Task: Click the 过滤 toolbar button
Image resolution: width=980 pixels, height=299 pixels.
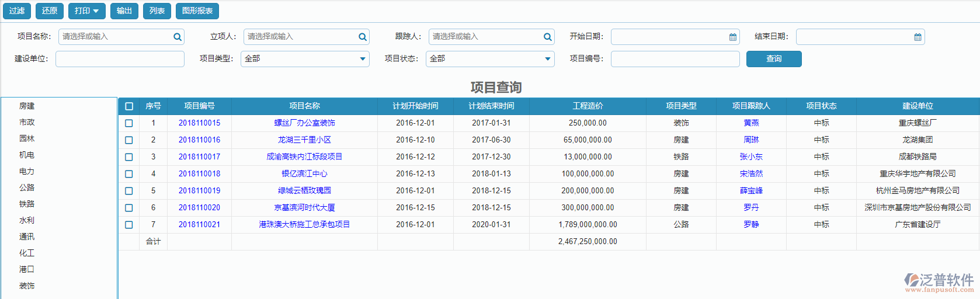Action: tap(17, 11)
